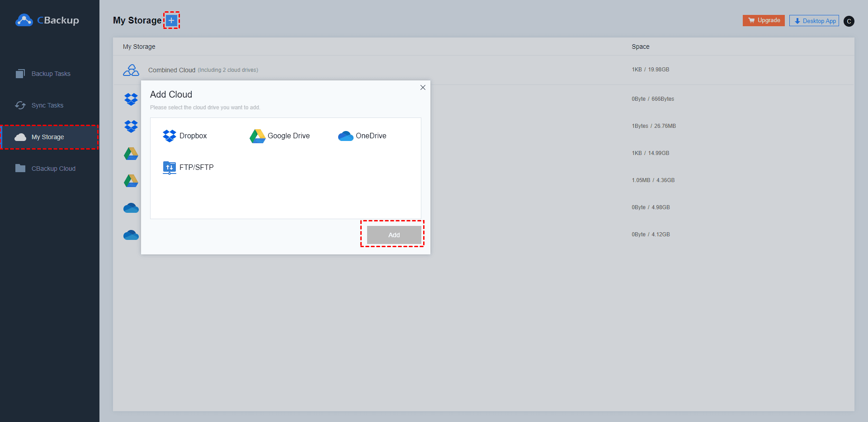Click OneDrive icon with 4.98GB space

[x=131, y=208]
